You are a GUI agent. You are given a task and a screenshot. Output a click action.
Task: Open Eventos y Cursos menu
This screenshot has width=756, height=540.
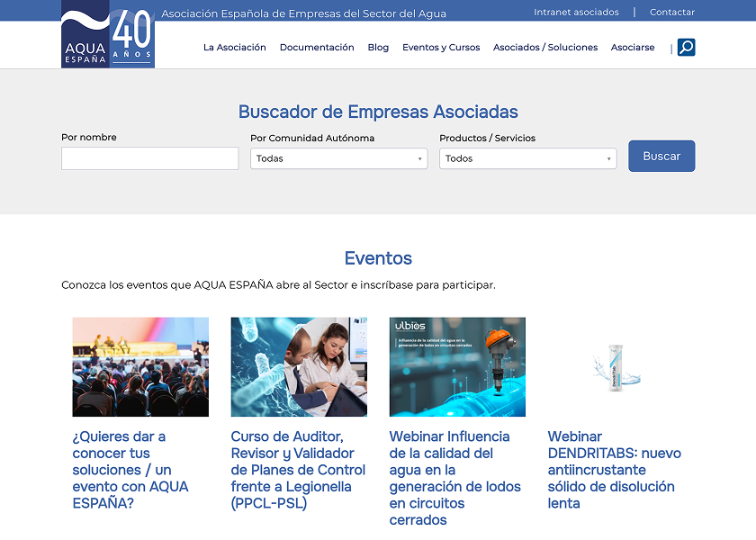pyautogui.click(x=441, y=48)
